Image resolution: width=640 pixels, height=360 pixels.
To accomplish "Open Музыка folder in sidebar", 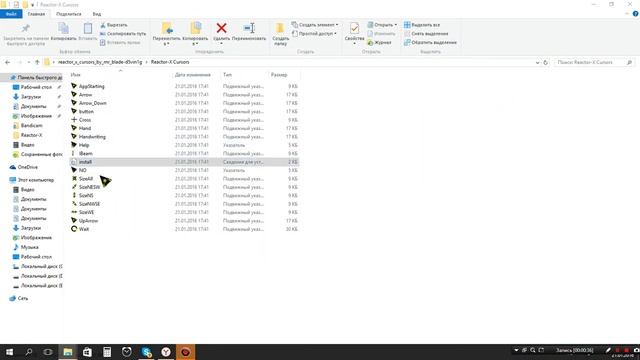I will pyautogui.click(x=29, y=247).
